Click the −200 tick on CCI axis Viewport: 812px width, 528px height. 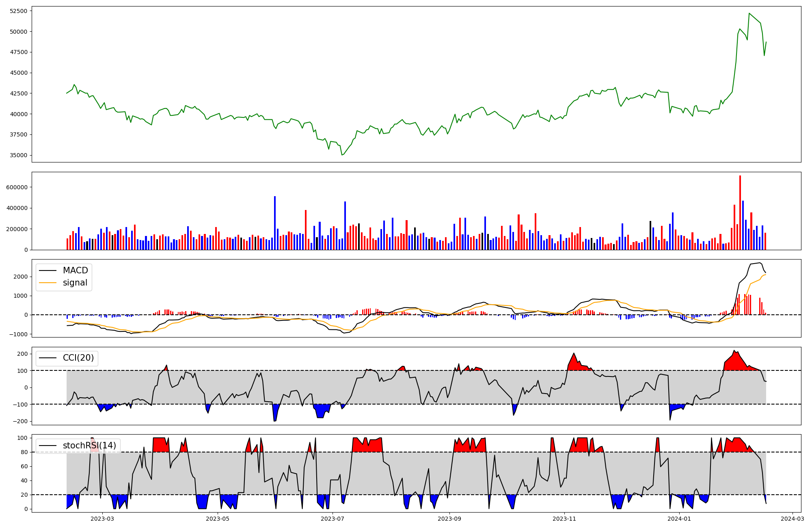(x=20, y=421)
